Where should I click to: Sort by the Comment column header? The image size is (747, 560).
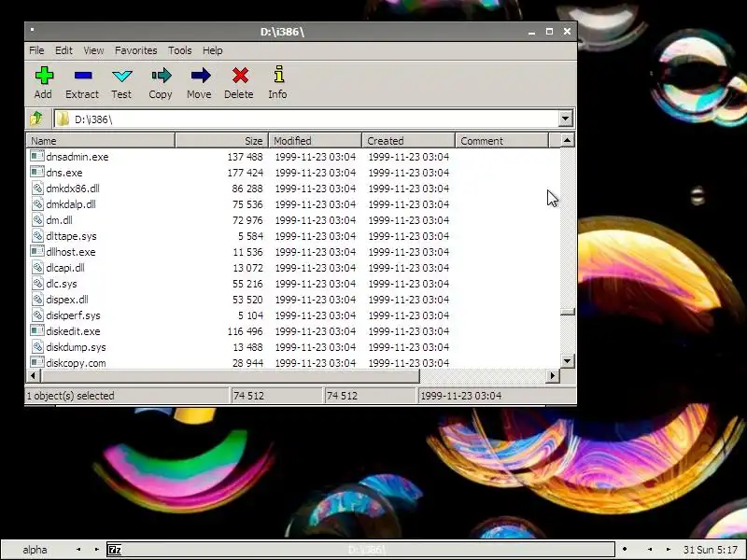click(x=502, y=141)
